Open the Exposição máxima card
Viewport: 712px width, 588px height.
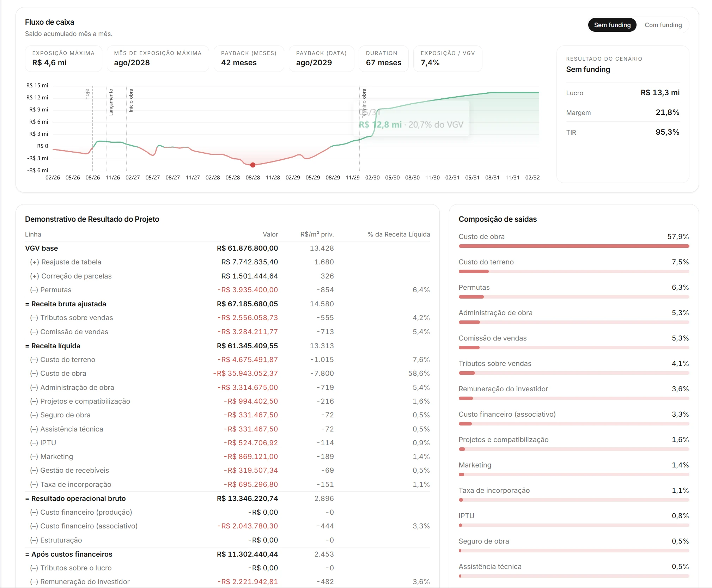[63, 59]
